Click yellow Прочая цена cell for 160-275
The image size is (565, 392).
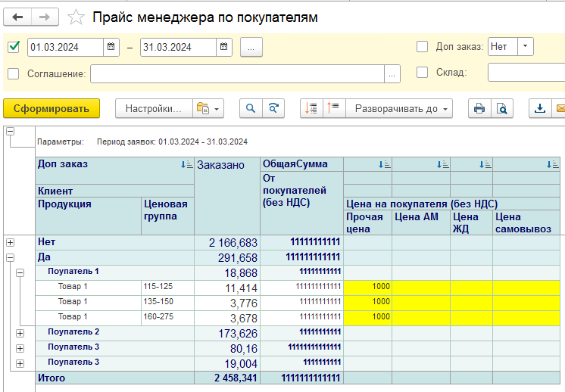368,318
